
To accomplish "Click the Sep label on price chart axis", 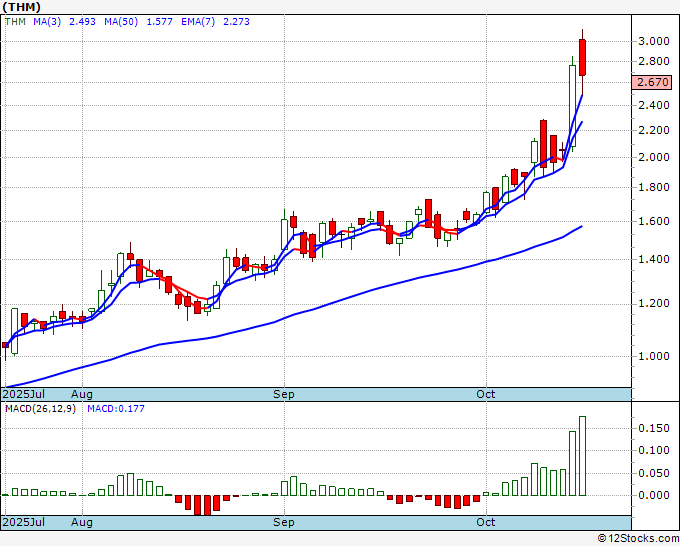I will [x=284, y=394].
